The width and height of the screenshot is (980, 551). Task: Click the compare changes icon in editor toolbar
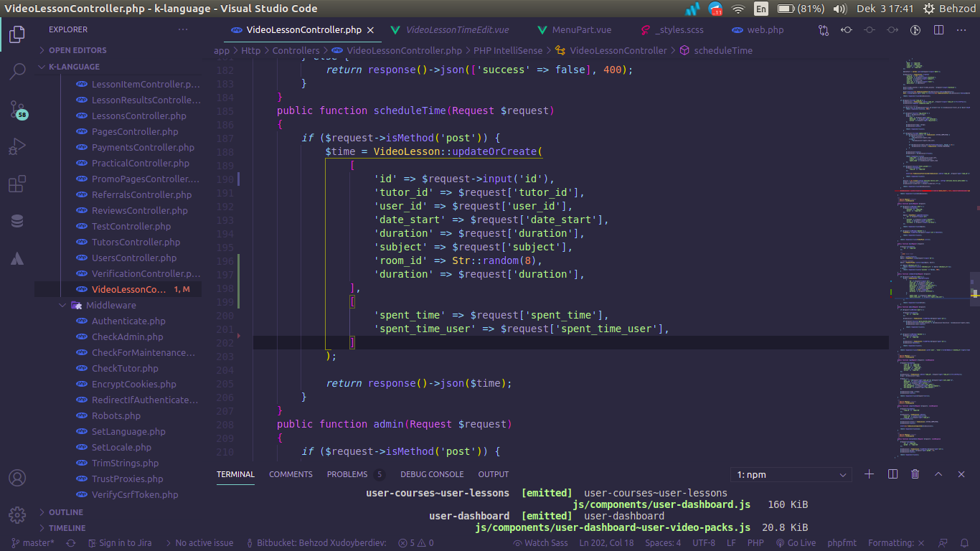pos(824,30)
